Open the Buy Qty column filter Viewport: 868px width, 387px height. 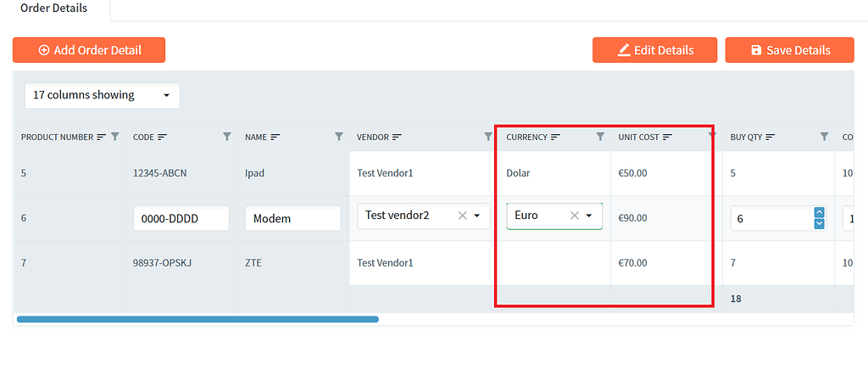824,137
